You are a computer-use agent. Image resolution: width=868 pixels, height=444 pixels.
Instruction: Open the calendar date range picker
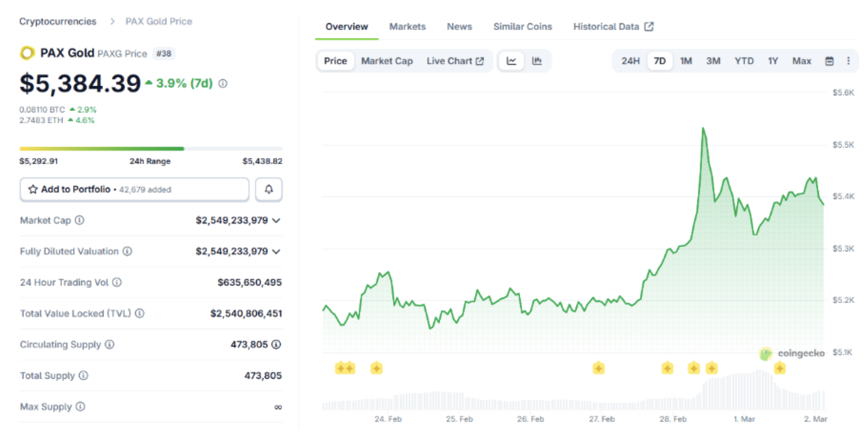[829, 61]
